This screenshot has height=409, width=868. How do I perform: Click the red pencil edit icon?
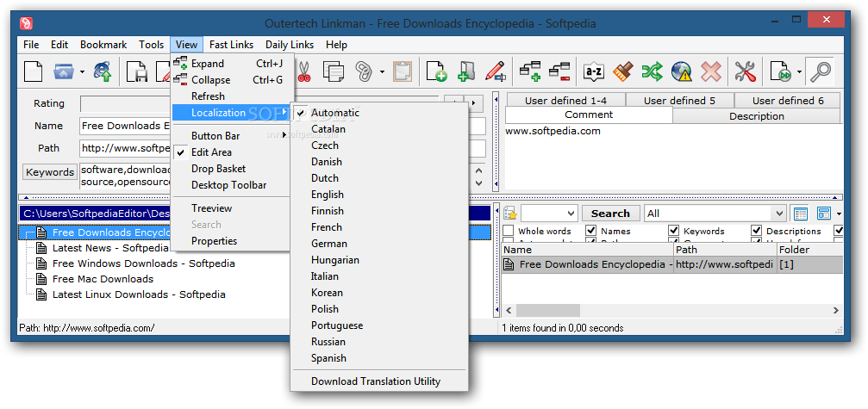click(x=496, y=71)
